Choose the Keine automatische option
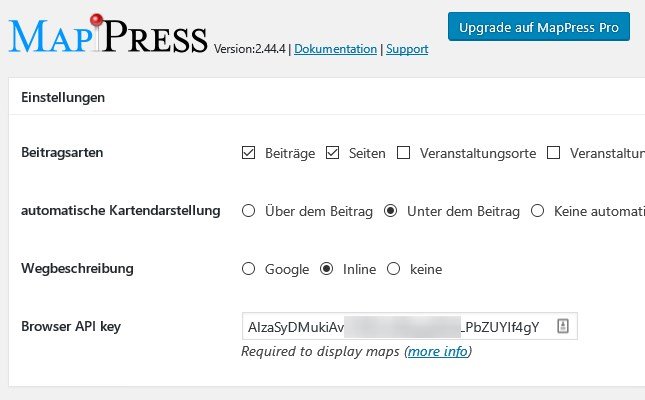This screenshot has height=400, width=645. point(538,211)
